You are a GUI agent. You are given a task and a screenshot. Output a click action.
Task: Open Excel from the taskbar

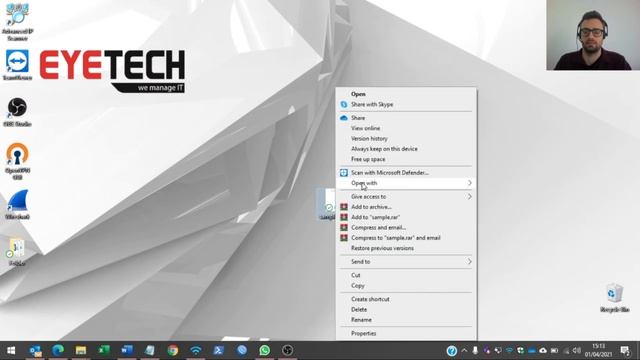pyautogui.click(x=104, y=350)
